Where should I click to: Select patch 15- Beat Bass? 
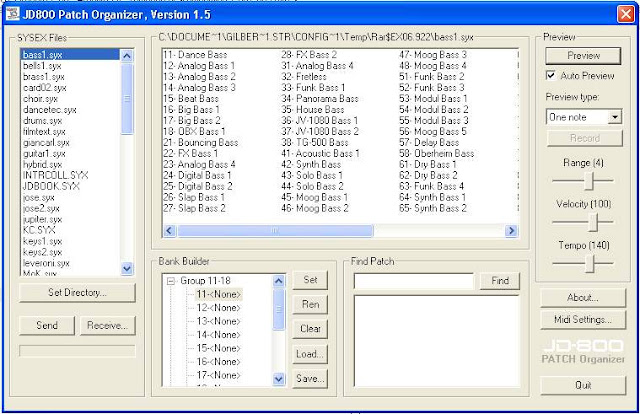coord(191,99)
